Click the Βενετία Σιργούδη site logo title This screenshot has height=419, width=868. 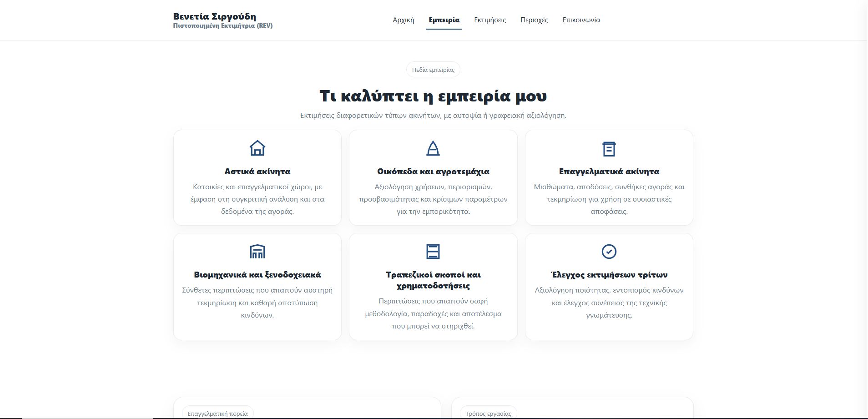click(x=215, y=16)
